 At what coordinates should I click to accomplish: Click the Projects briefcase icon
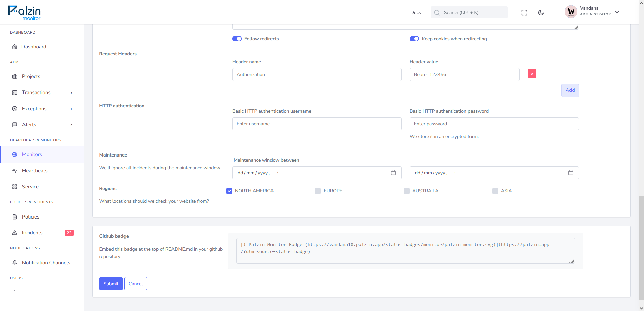click(15, 76)
